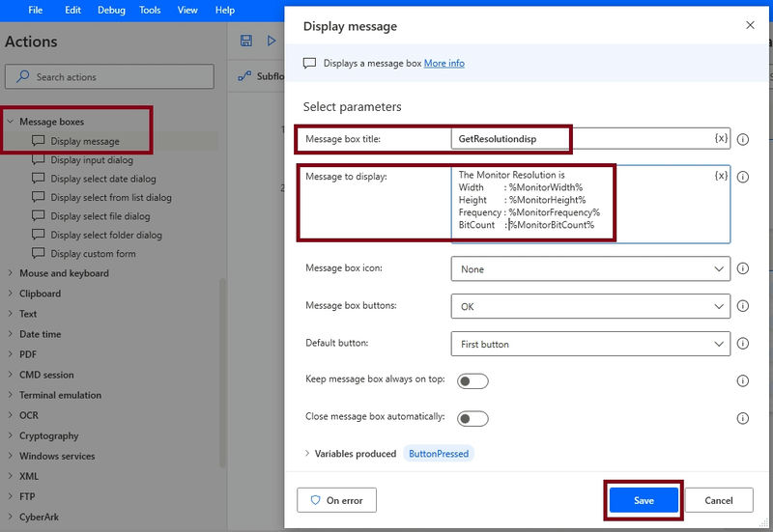
Task: Open the info icon for Message box buttons
Action: (x=742, y=306)
